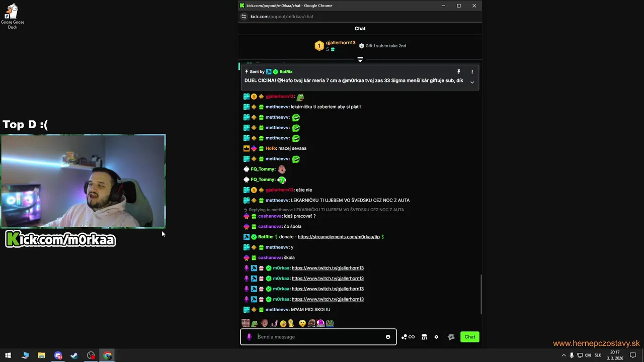The height and width of the screenshot is (362, 644).
Task: Click the Chat header title
Action: (x=360, y=29)
